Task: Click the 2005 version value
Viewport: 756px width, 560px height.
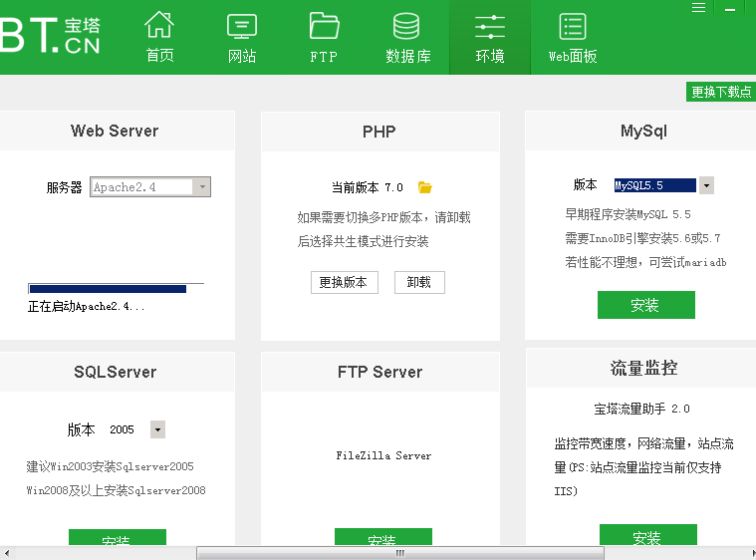Action: coord(122,429)
